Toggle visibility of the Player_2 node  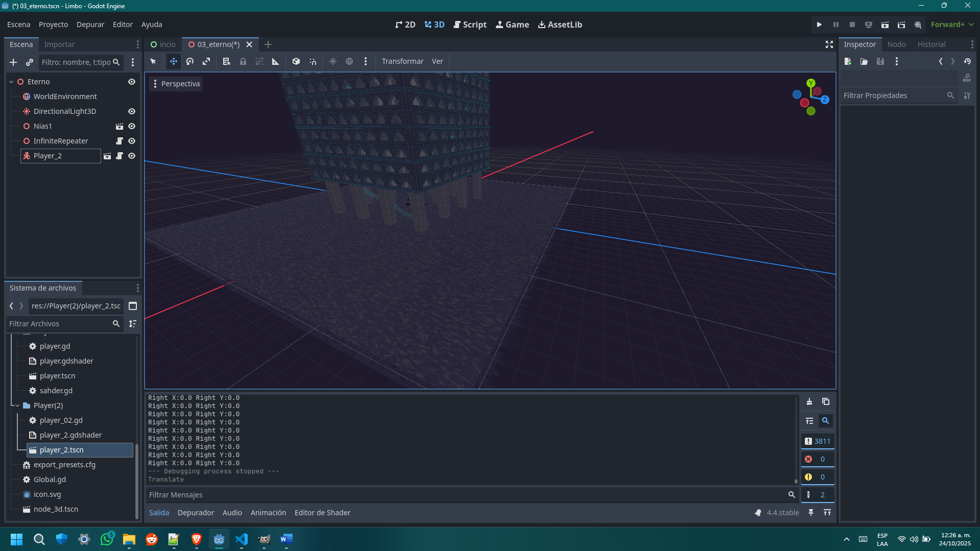tap(132, 156)
